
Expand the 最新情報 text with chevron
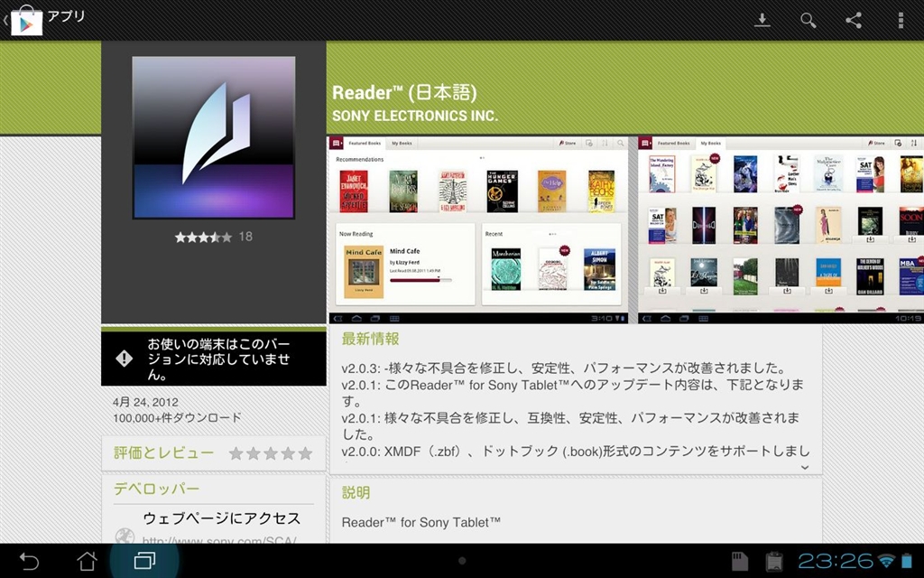coord(804,467)
